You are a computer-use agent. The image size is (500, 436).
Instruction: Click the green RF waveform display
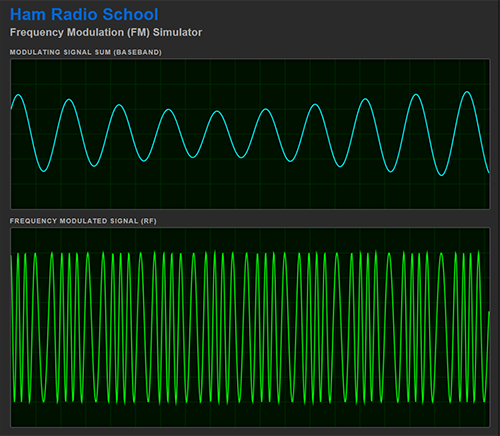click(250, 327)
